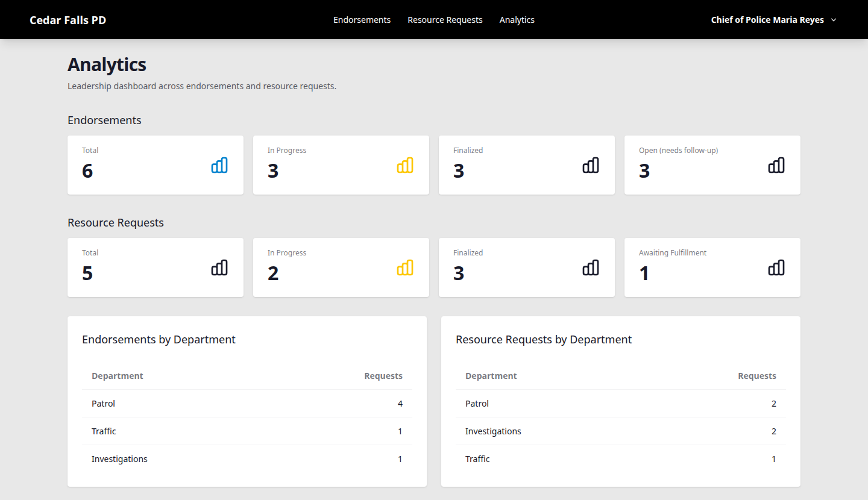The width and height of the screenshot is (868, 500).
Task: Click Department header in Endorsements by Department table
Action: tap(118, 376)
